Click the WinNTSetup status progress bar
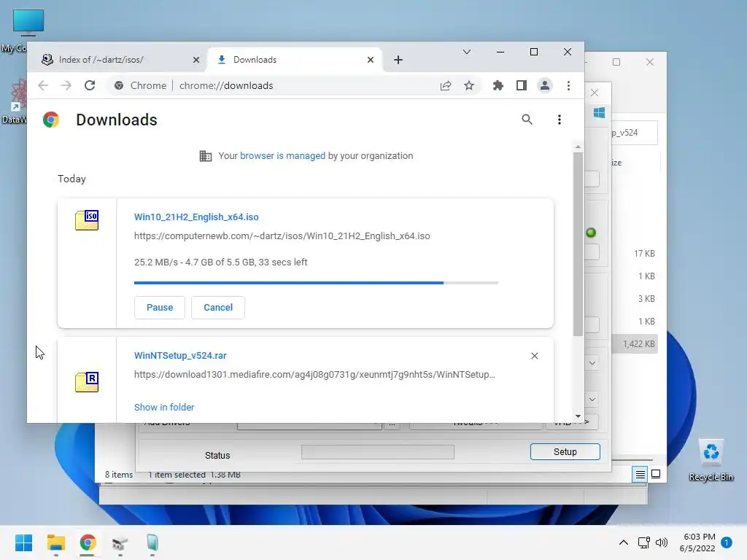This screenshot has height=560, width=747. [x=378, y=452]
